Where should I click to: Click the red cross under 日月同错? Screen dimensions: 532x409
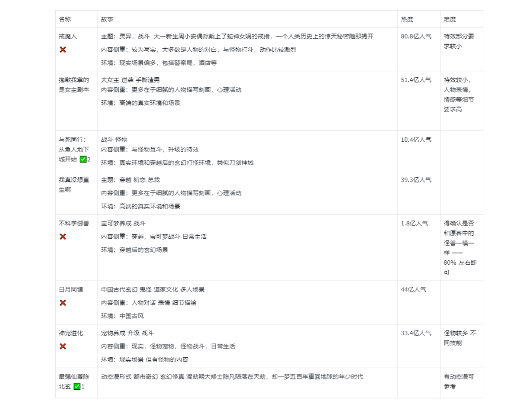(x=63, y=303)
